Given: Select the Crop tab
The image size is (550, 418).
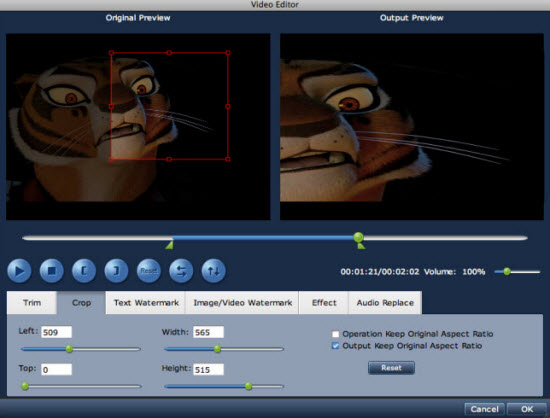Looking at the screenshot, I should [81, 303].
